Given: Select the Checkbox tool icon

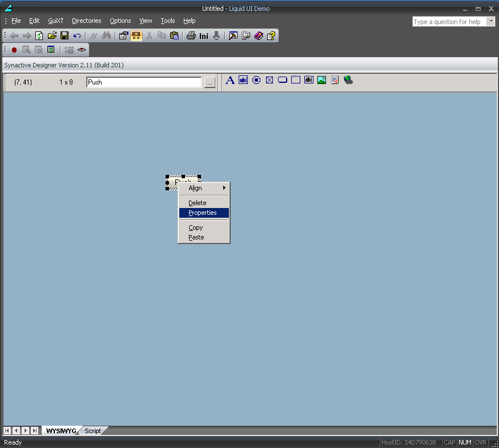Looking at the screenshot, I should point(269,80).
